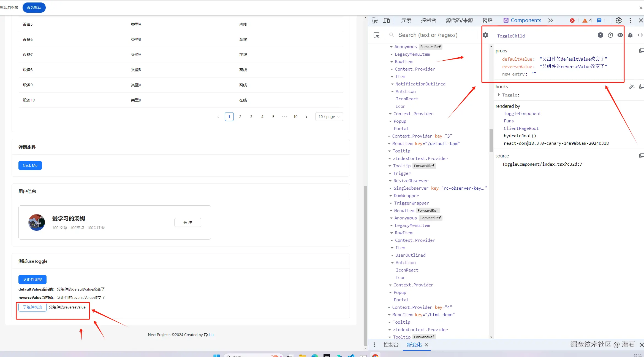
Task: Click the inspect element picker icon
Action: (375, 20)
